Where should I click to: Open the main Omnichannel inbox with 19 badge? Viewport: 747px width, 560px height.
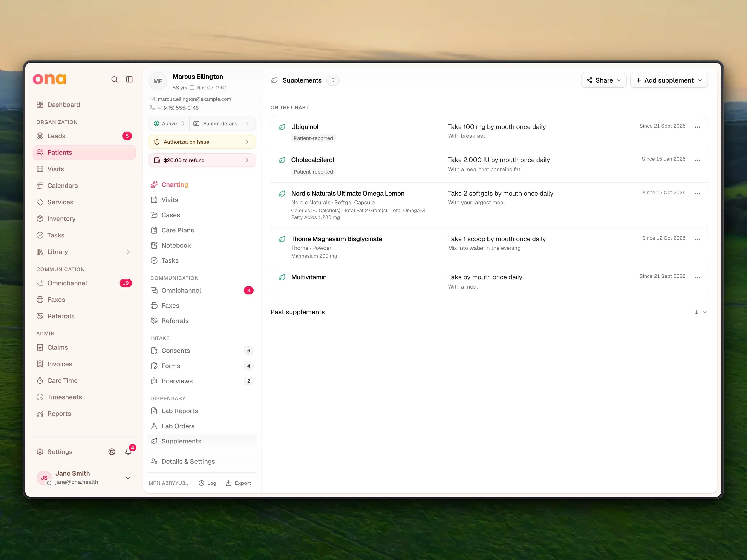click(84, 283)
